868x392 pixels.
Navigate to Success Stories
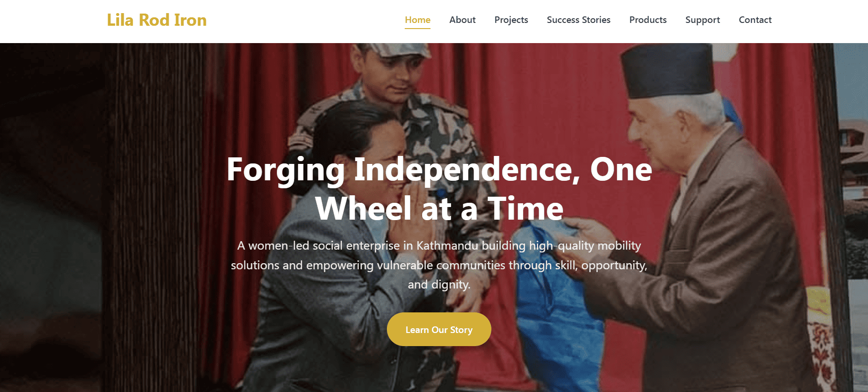pyautogui.click(x=579, y=20)
